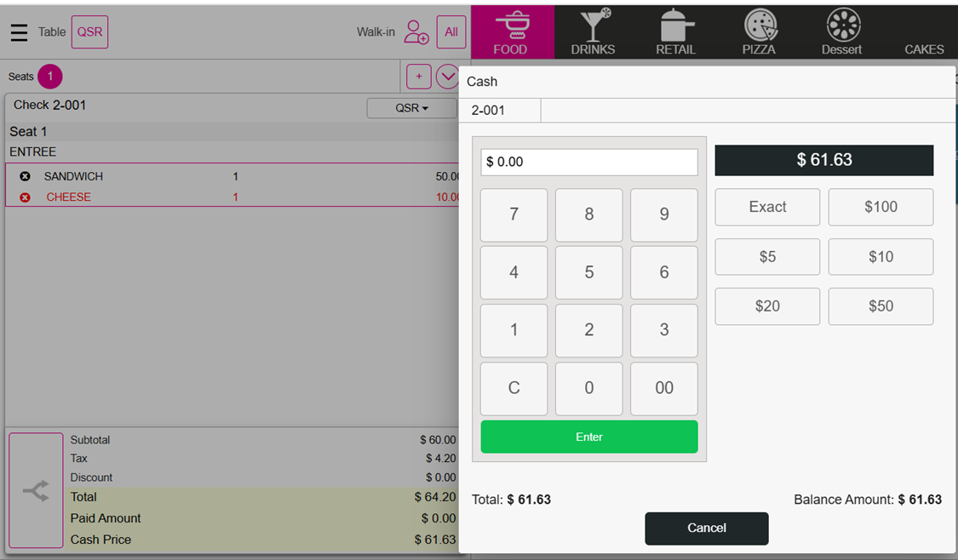Image resolution: width=958 pixels, height=560 pixels.
Task: Select the 2-001 check tab
Action: tap(499, 111)
